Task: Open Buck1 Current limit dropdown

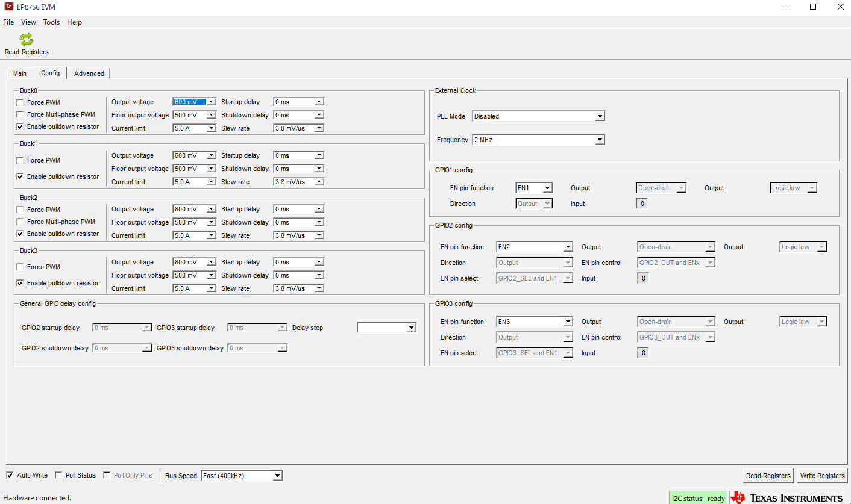Action: click(194, 182)
